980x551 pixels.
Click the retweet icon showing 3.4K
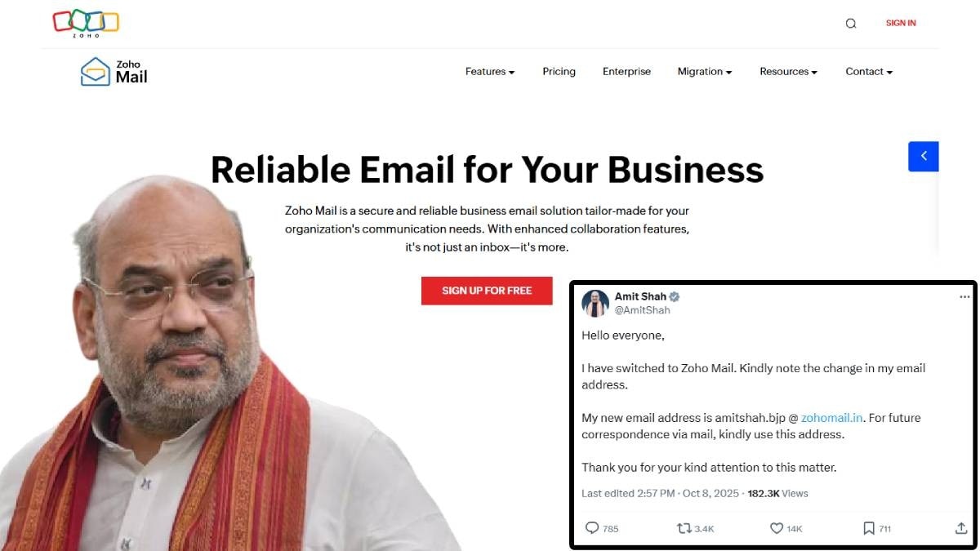684,528
